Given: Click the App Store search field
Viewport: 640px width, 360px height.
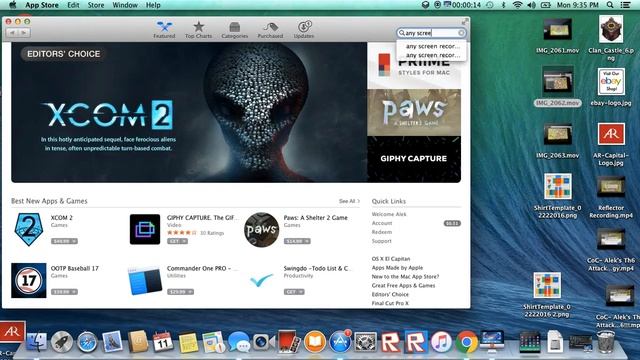Looking at the screenshot, I should click(431, 33).
